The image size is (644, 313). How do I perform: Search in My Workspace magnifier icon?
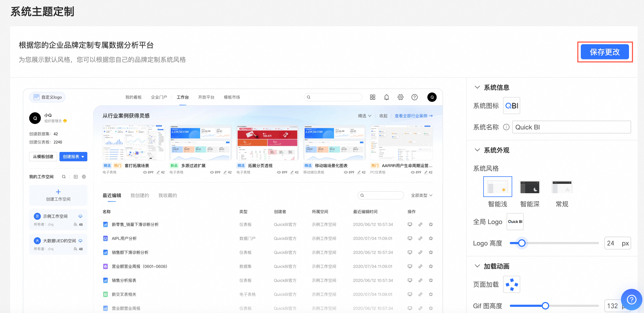tap(64, 177)
